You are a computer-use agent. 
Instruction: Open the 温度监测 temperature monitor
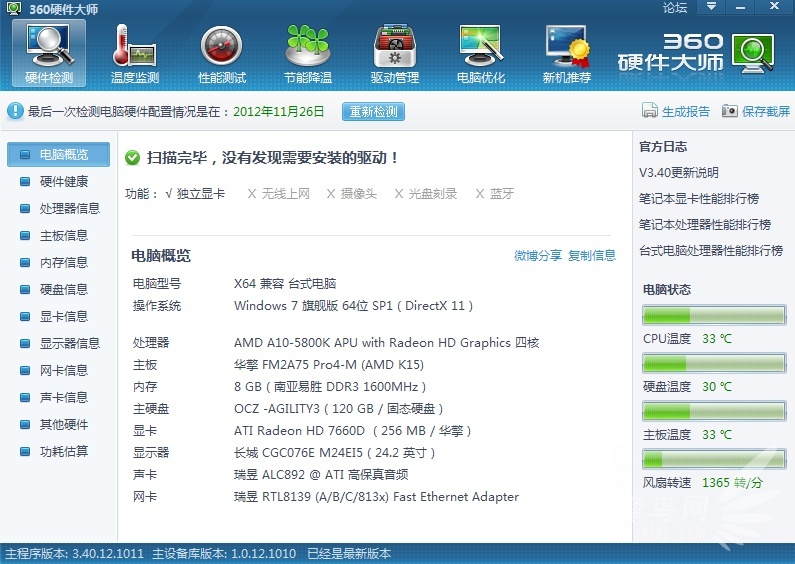coord(135,53)
